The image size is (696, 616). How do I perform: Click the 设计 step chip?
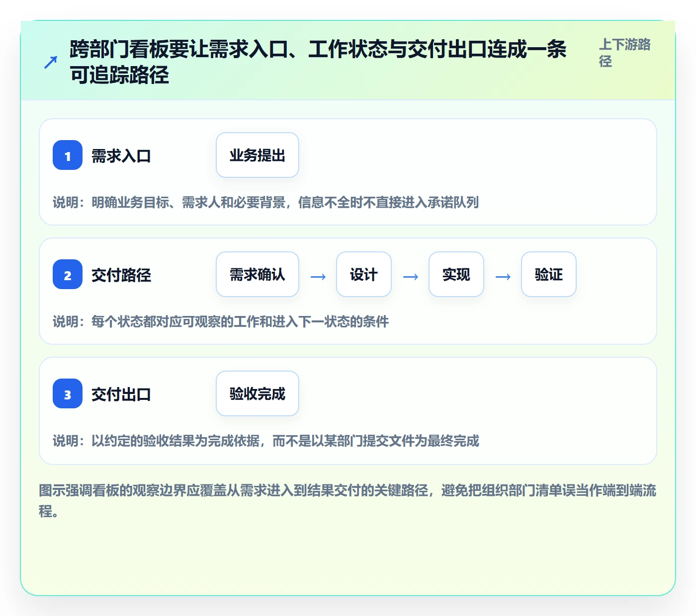pyautogui.click(x=364, y=274)
